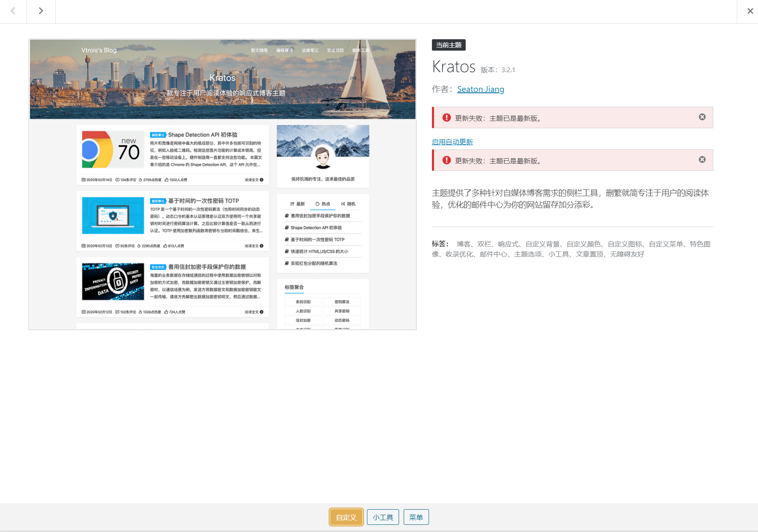Image resolution: width=758 pixels, height=532 pixels.
Task: Click the flame icon on the 热点 tab
Action: pos(317,204)
